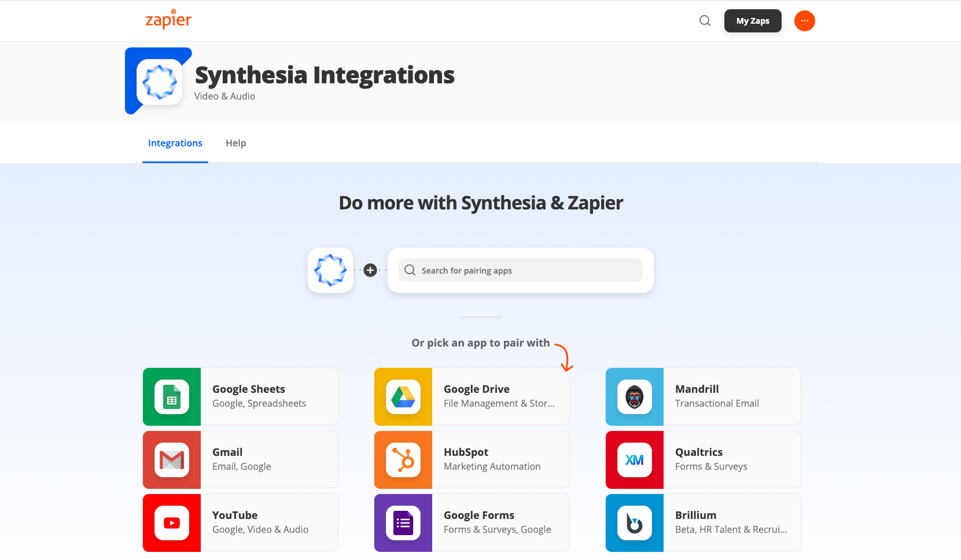Open the orange account menu button
961x560 pixels.
point(804,21)
